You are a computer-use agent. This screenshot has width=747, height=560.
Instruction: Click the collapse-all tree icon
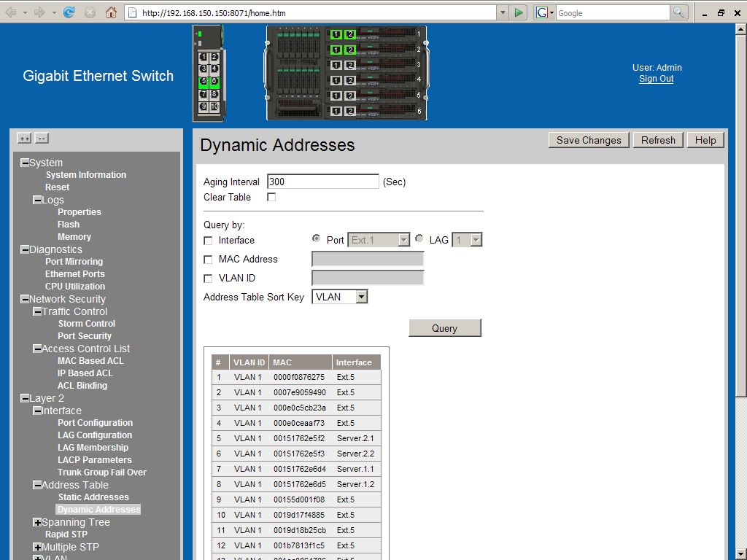[x=42, y=139]
